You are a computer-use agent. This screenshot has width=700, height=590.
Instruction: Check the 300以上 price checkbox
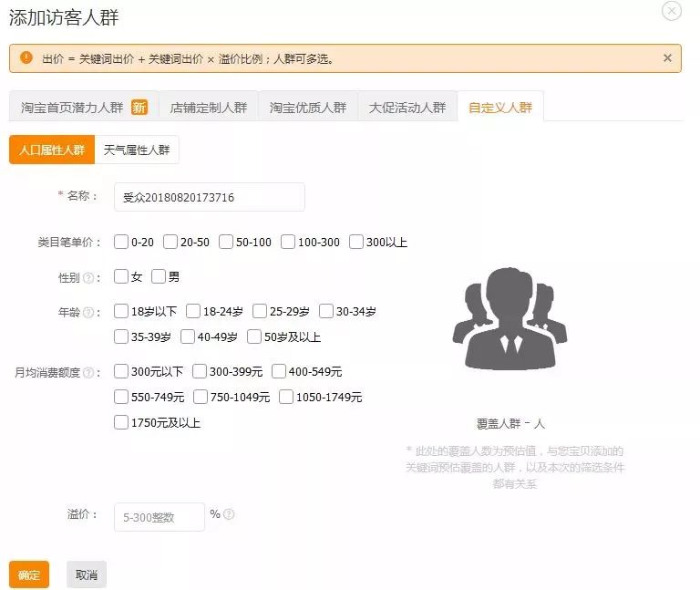coord(355,242)
